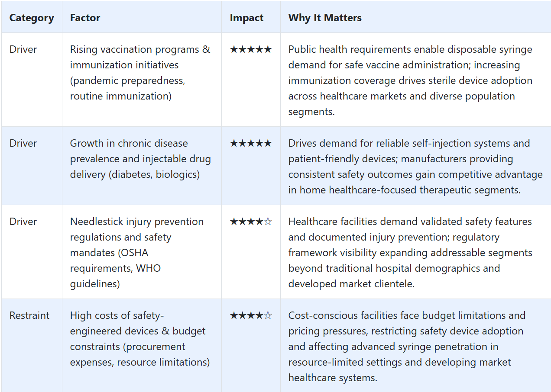Image resolution: width=551 pixels, height=392 pixels.
Task: Click "Driver" in the needlestick injury row
Action: point(23,222)
